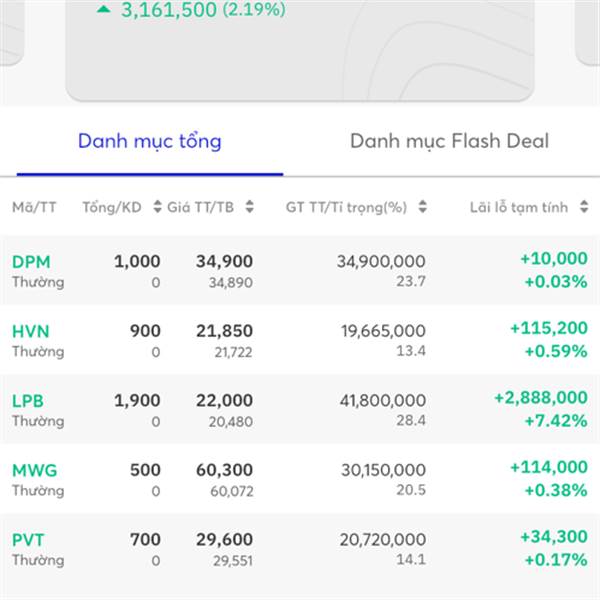Tap the MWG market value 30,150,000
This screenshot has height=600, width=600.
[x=383, y=470]
